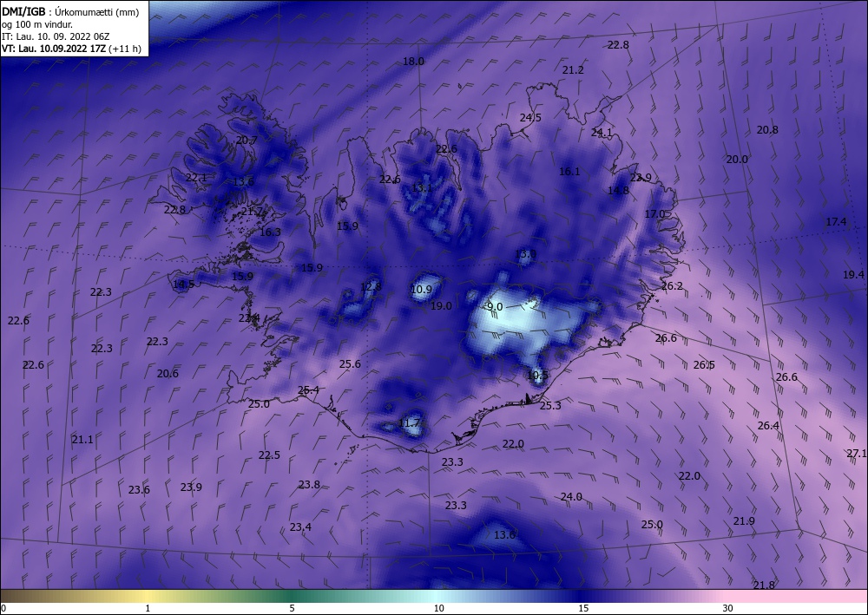This screenshot has width=868, height=615.
Task: Click the '22.1' value on the map
Action: pyautogui.click(x=196, y=178)
